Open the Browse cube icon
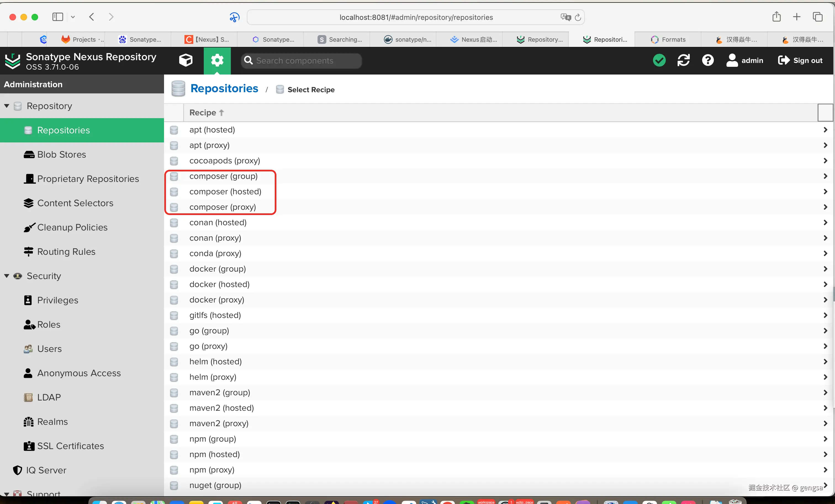This screenshot has width=835, height=504. pyautogui.click(x=186, y=60)
